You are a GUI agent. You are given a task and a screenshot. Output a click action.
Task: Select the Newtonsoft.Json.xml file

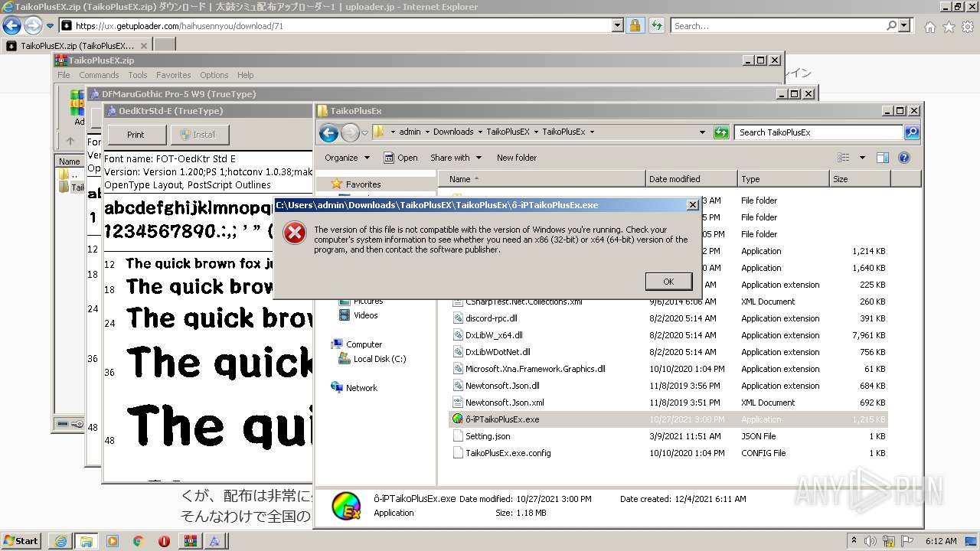(505, 403)
